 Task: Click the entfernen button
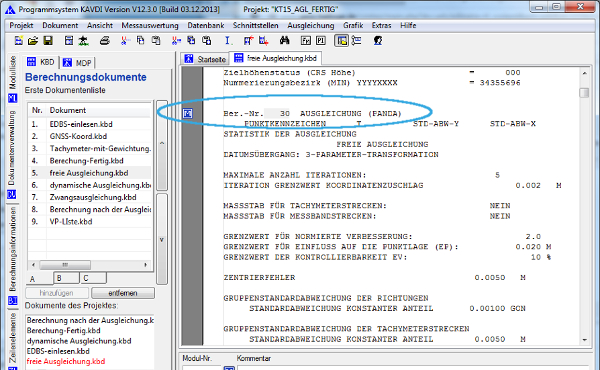pyautogui.click(x=123, y=293)
